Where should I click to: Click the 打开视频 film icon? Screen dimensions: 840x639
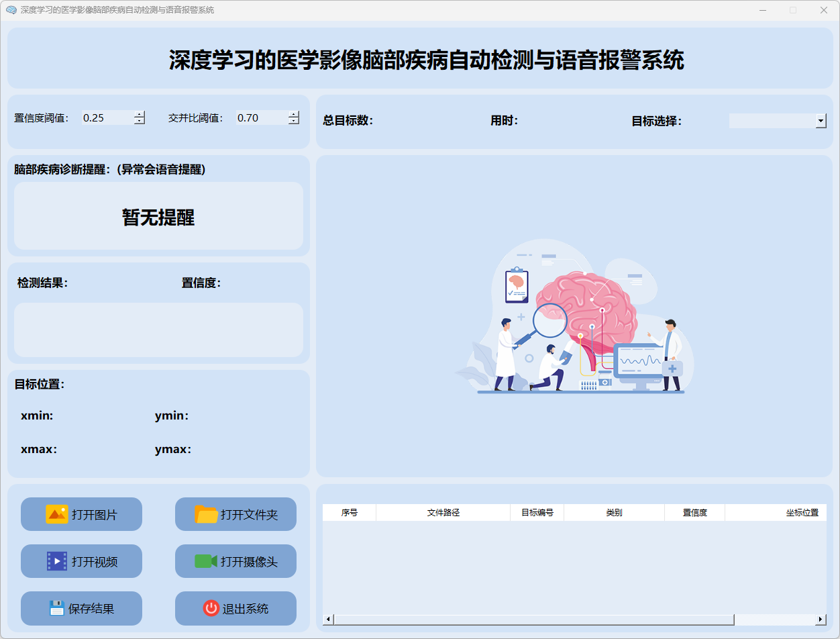(x=57, y=561)
